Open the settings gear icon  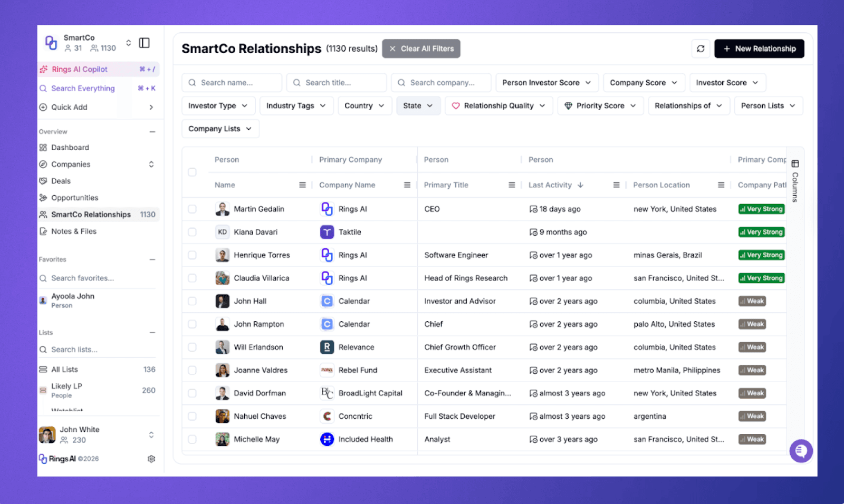click(151, 459)
